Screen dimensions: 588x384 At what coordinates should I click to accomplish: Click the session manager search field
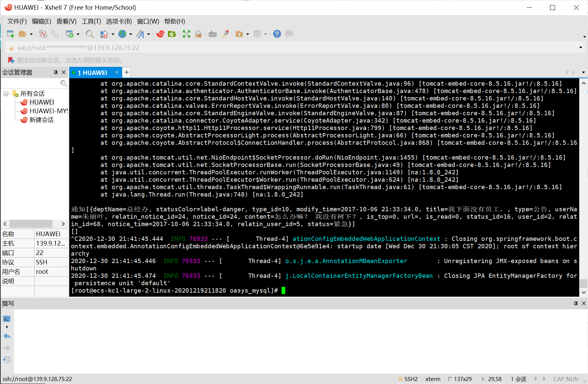click(x=31, y=83)
